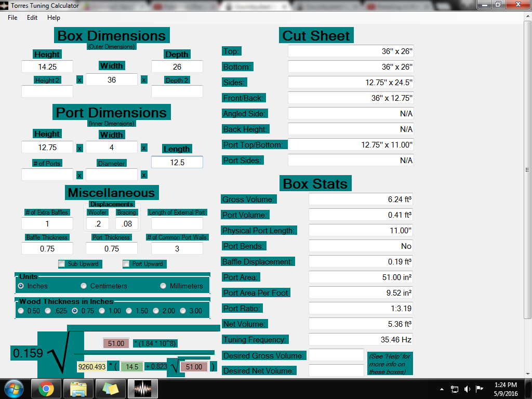This screenshot has height=399, width=532.
Task: Open the Action Center flag icon
Action: point(480,389)
